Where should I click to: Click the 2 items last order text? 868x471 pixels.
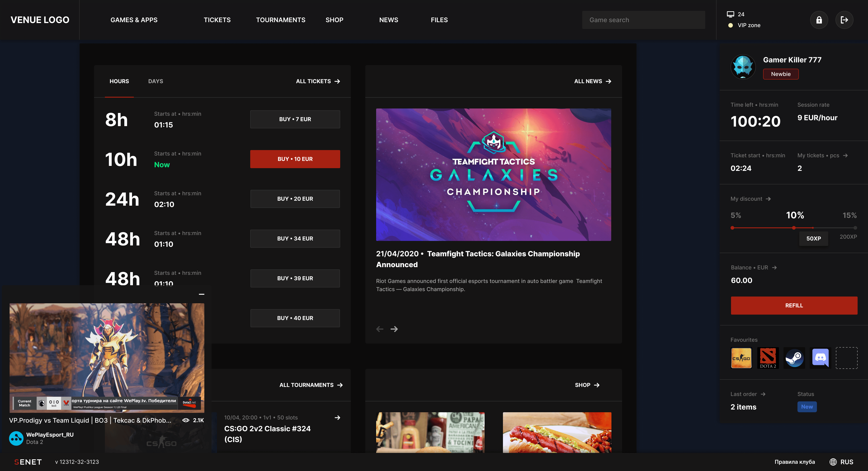point(743,407)
